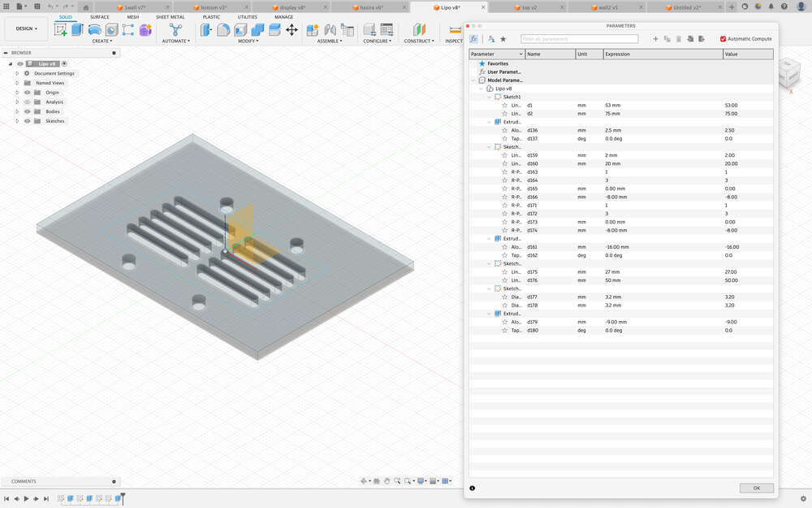Select the Offset Plane tool in Construct
This screenshot has width=812, height=508.
click(x=419, y=29)
